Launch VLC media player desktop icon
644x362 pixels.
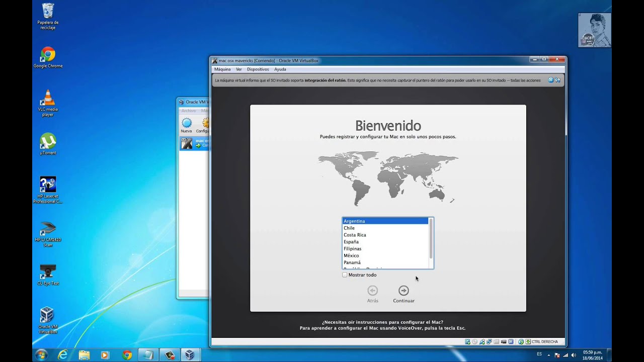point(48,103)
